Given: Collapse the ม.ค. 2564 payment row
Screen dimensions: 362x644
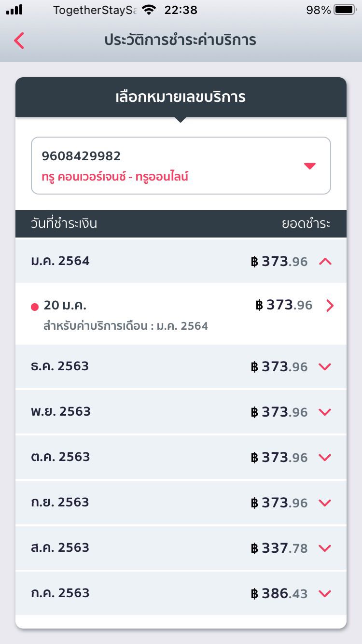Looking at the screenshot, I should point(325,262).
